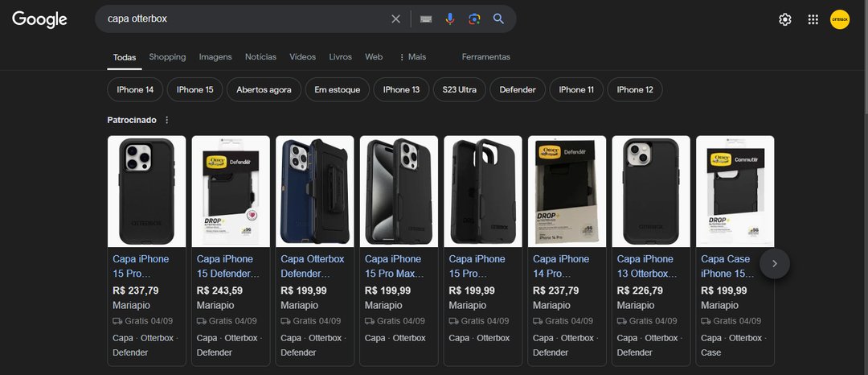
Task: Search by image with Google Lens
Action: 474,19
